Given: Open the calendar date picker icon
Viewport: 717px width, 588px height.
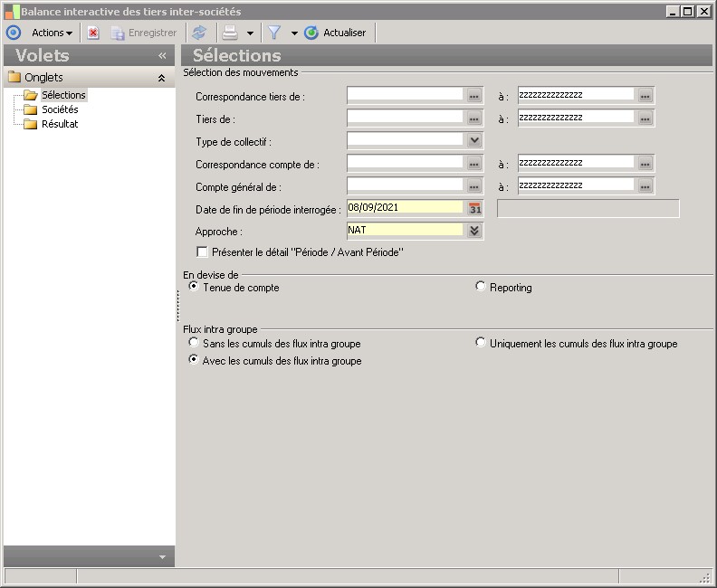Looking at the screenshot, I should pyautogui.click(x=475, y=208).
